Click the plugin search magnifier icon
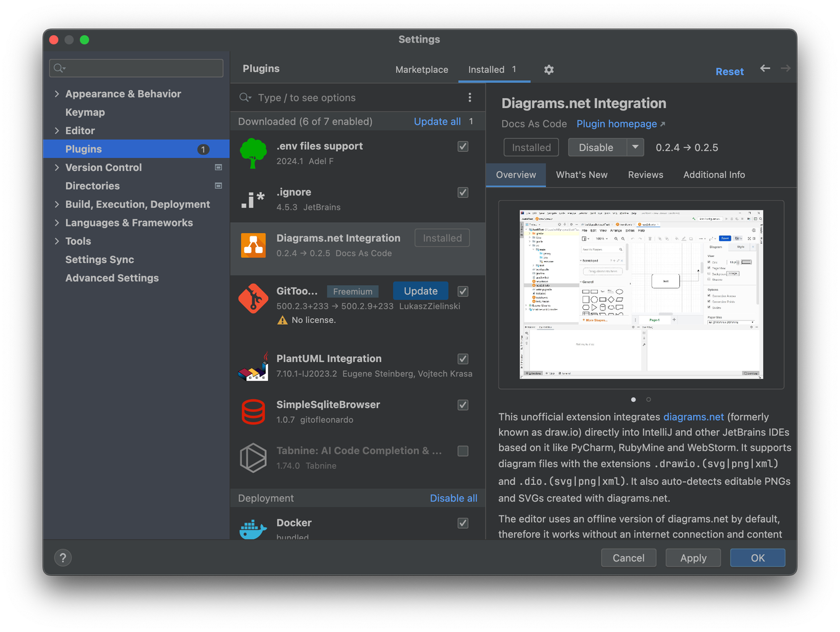 pyautogui.click(x=245, y=98)
